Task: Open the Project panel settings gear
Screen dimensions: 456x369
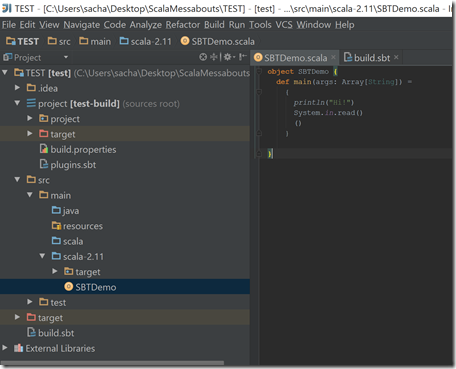Action: point(228,57)
